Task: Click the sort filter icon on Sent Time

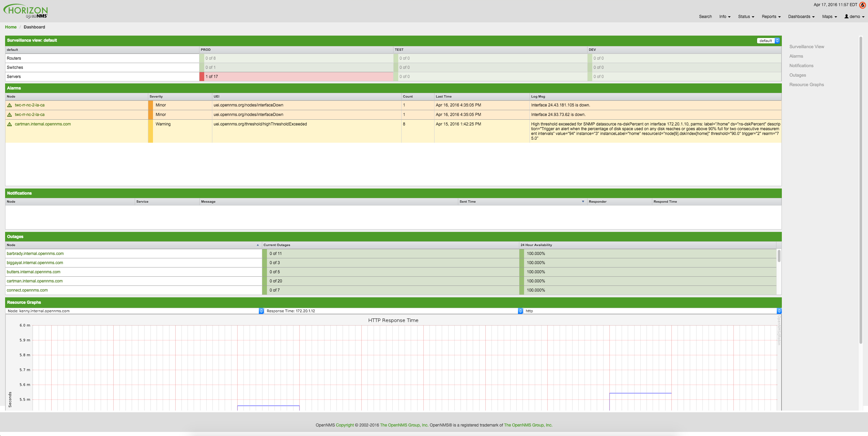Action: pos(583,201)
